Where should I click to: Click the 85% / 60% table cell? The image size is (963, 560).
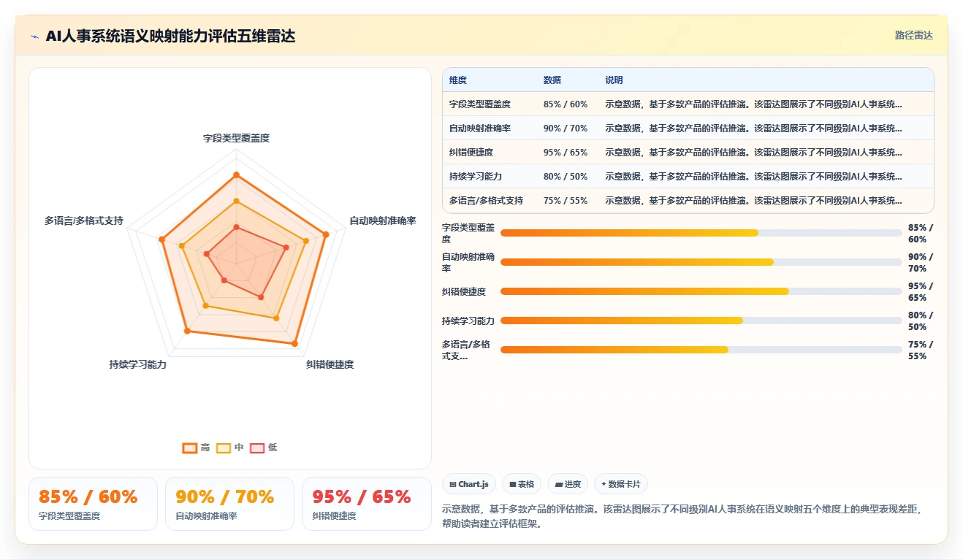[566, 104]
